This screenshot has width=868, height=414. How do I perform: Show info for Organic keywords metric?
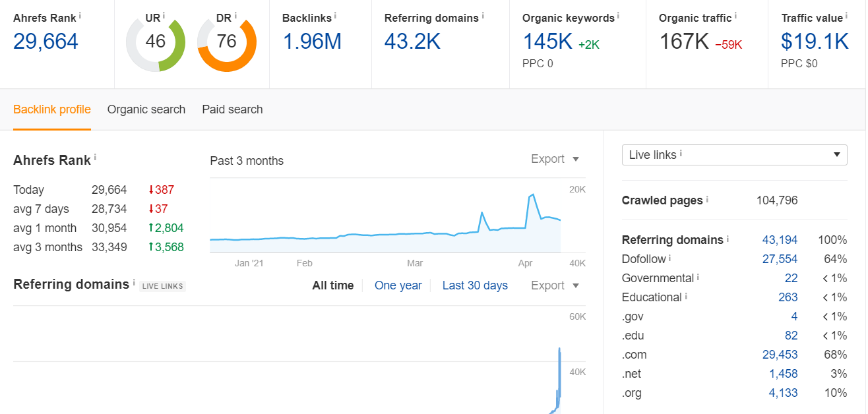tap(618, 15)
